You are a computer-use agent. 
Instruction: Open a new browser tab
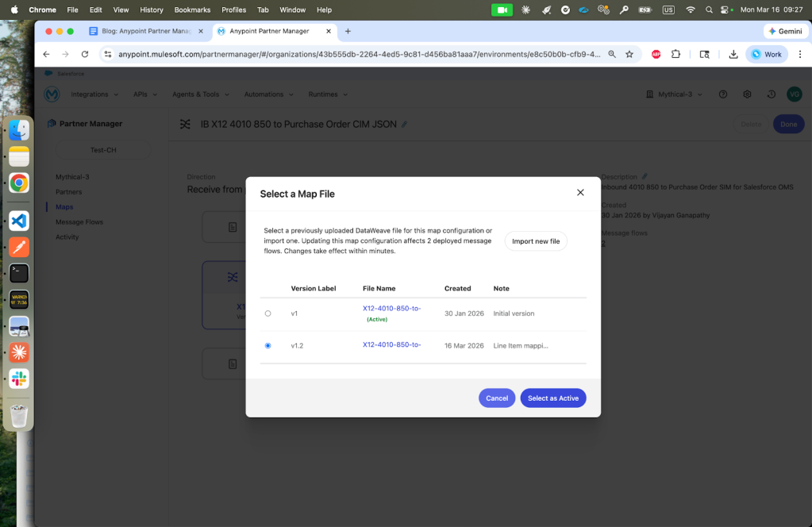coord(348,31)
